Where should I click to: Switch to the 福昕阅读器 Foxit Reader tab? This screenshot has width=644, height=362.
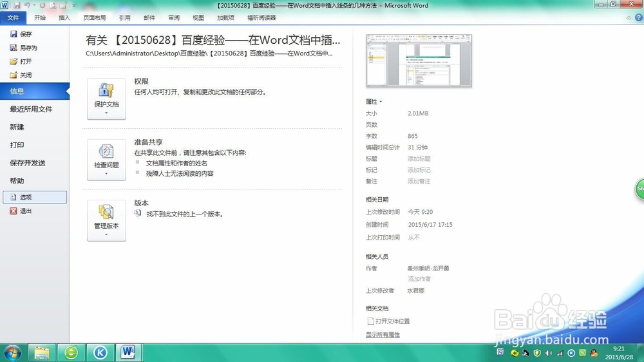tap(261, 17)
